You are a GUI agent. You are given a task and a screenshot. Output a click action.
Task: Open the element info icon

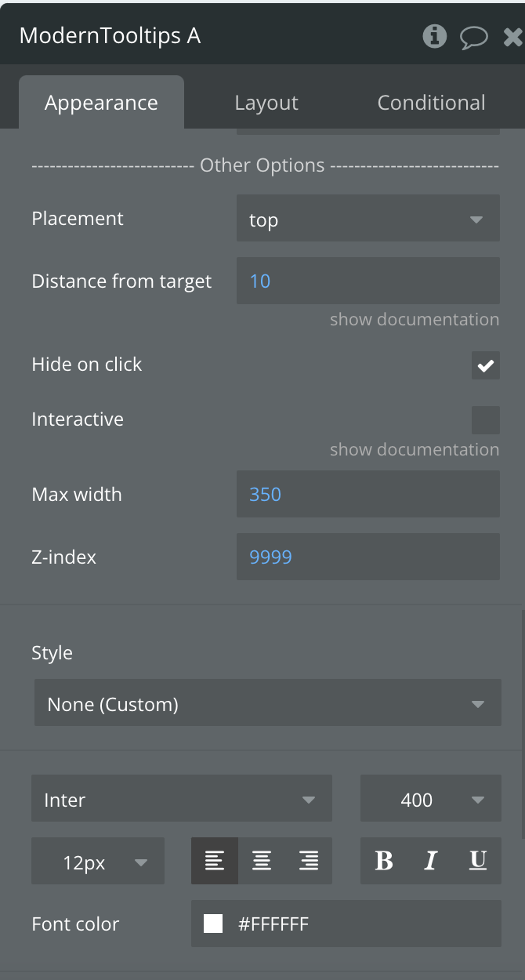pos(434,36)
